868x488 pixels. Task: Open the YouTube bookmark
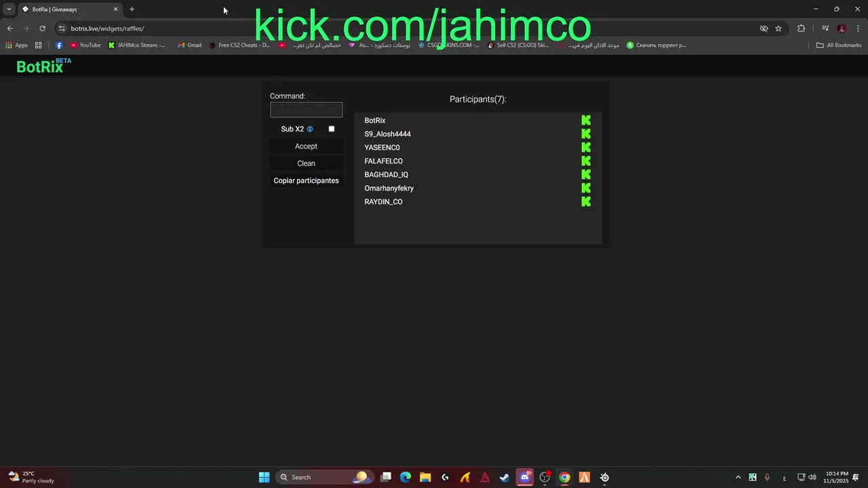click(85, 45)
